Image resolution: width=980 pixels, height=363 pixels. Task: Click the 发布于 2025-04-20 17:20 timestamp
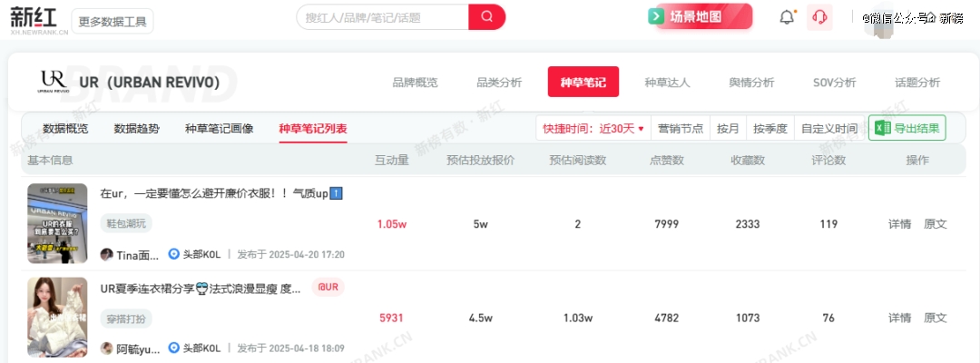pyautogui.click(x=290, y=255)
